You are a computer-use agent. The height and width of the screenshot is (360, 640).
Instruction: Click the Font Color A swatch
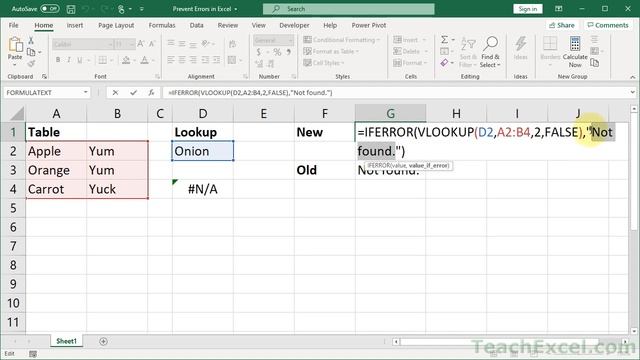144,60
